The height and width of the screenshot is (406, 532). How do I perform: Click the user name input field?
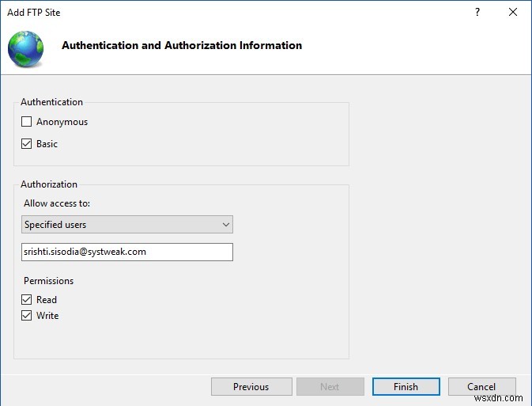tap(127, 252)
